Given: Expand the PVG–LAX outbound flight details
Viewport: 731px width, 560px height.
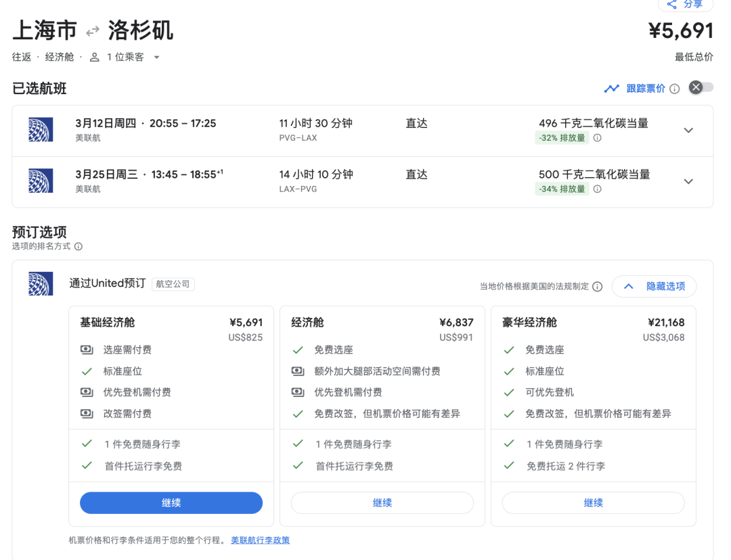Looking at the screenshot, I should [688, 131].
